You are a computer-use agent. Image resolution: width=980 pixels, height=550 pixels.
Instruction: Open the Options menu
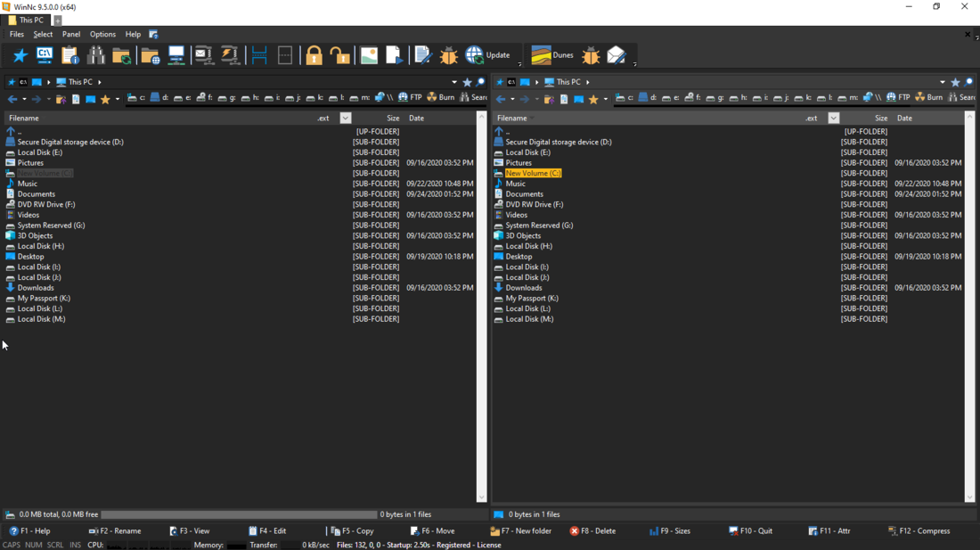click(x=102, y=35)
